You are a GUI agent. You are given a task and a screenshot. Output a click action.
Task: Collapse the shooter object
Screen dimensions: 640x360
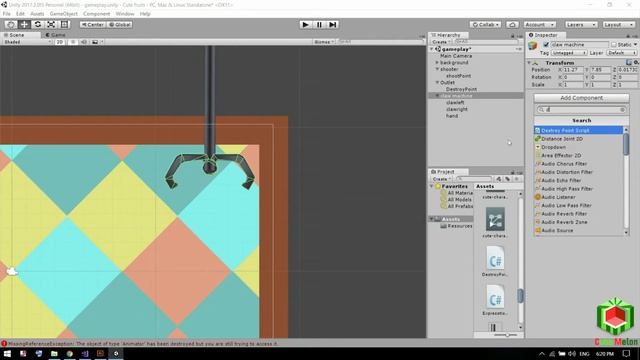(x=437, y=69)
